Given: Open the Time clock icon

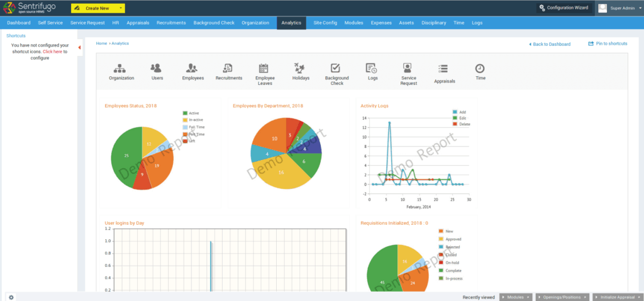Looking at the screenshot, I should click(480, 68).
